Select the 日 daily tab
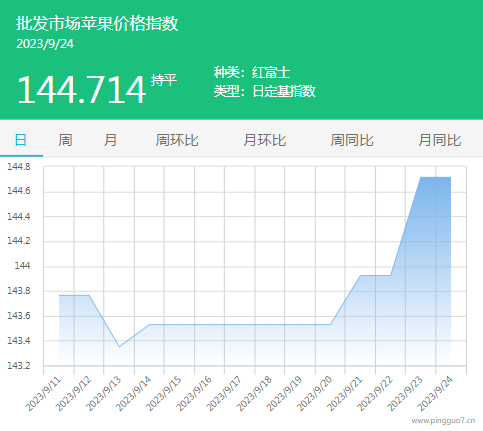Image resolution: width=483 pixels, height=431 pixels. click(x=21, y=140)
